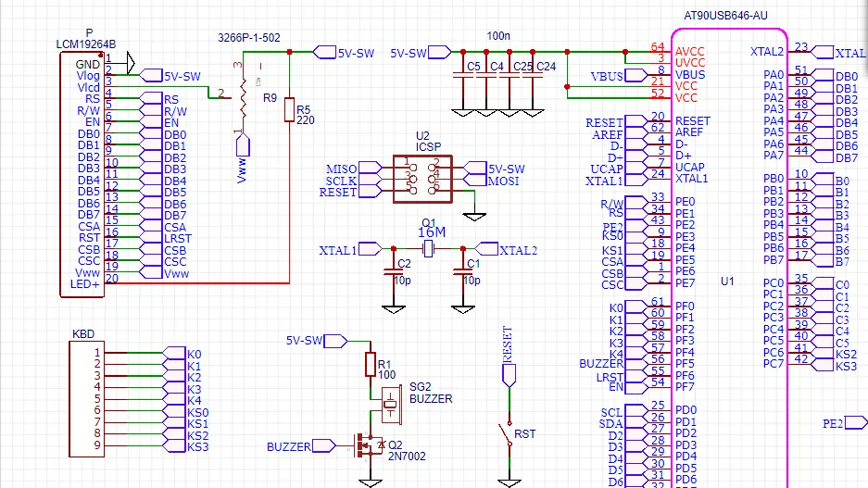The height and width of the screenshot is (488, 868).
Task: Click the PC7 pin label
Action: tap(774, 364)
